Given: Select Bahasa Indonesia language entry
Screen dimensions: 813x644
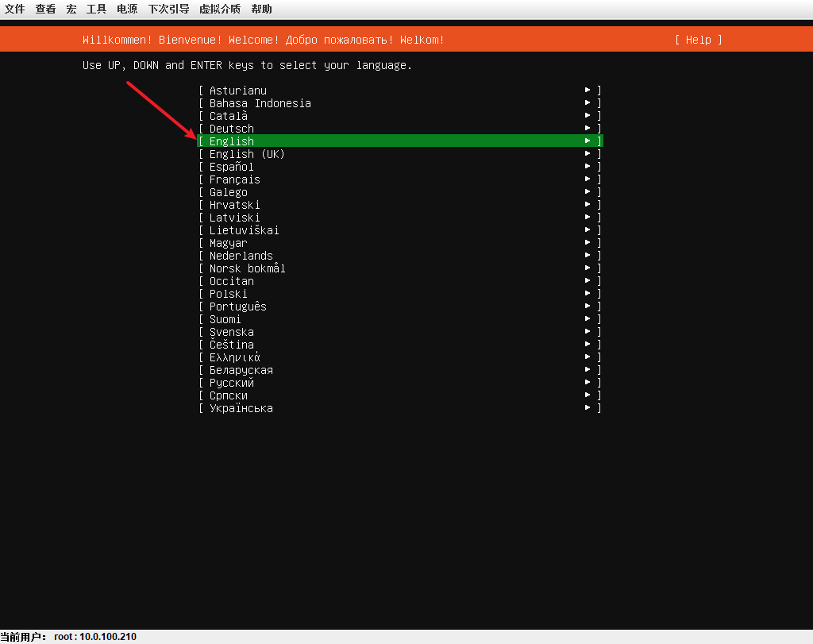Looking at the screenshot, I should click(400, 103).
